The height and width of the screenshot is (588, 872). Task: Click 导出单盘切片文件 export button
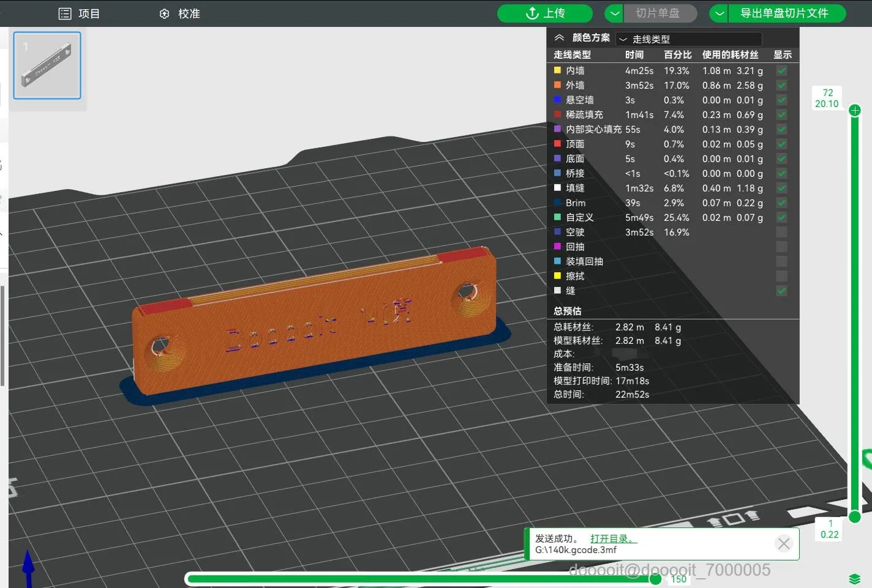(x=787, y=13)
